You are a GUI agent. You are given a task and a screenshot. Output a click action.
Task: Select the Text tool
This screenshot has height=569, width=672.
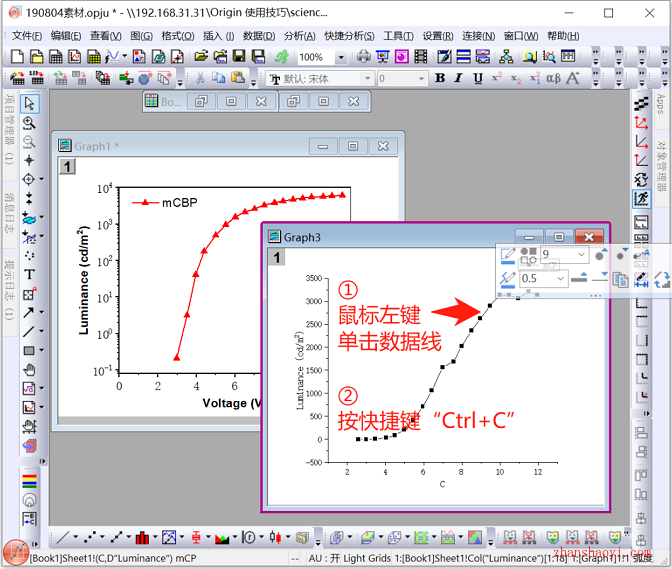tap(29, 274)
